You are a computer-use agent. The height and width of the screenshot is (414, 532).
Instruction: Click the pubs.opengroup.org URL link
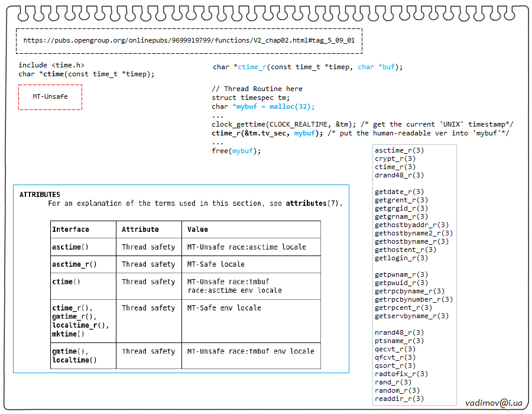tap(189, 41)
